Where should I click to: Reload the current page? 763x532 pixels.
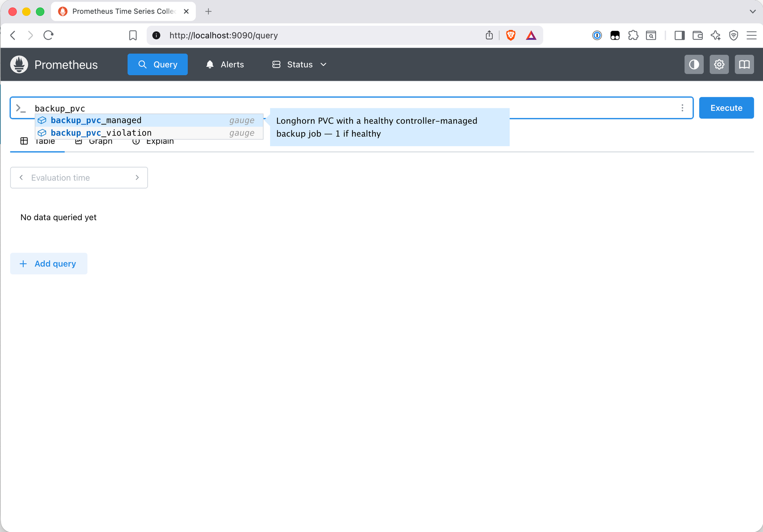[48, 35]
